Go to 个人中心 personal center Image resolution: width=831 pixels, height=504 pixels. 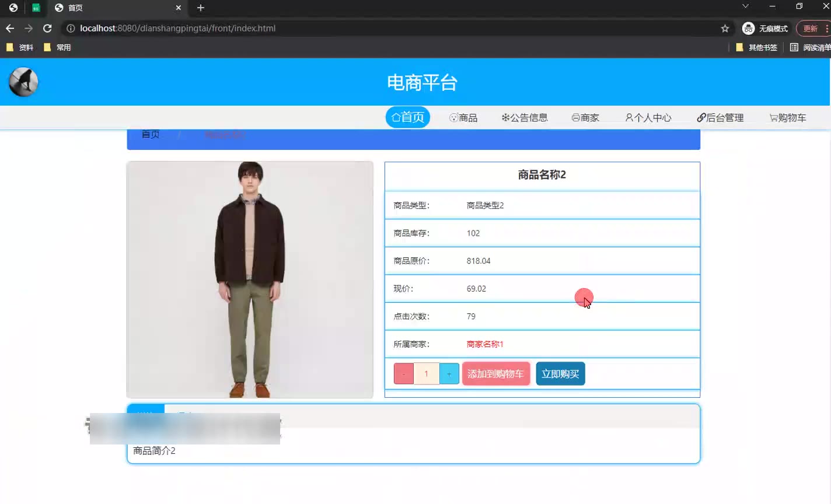tap(648, 118)
